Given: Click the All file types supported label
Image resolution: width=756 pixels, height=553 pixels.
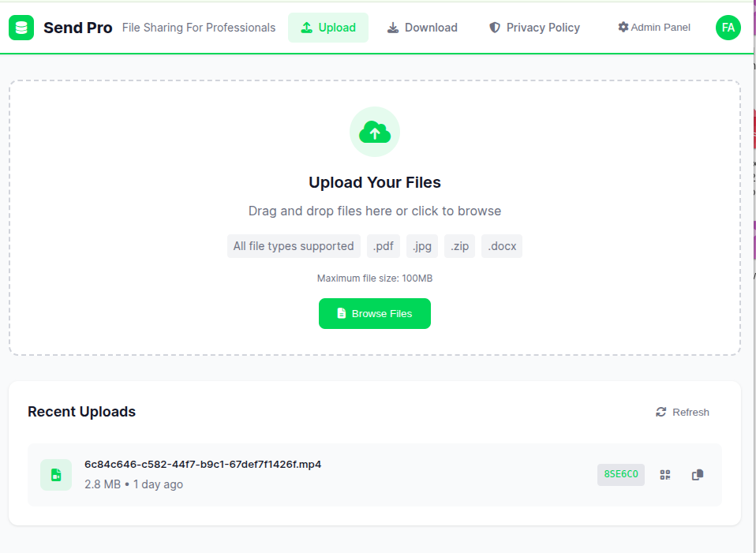Looking at the screenshot, I should (294, 245).
